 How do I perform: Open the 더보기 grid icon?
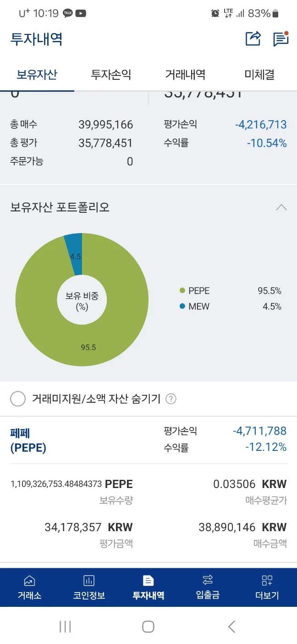pyautogui.click(x=267, y=581)
